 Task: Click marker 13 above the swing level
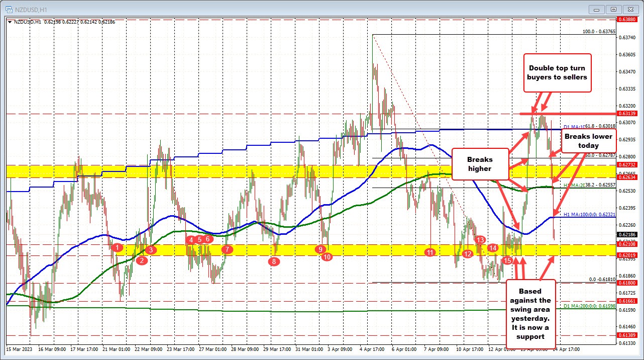(479, 240)
